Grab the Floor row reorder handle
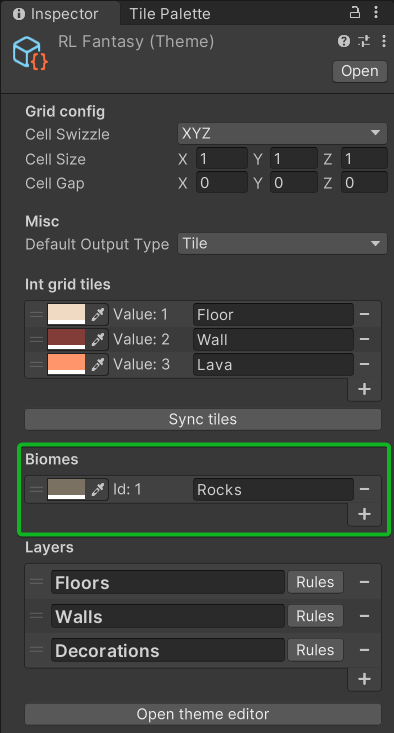394x733 pixels. [x=36, y=315]
